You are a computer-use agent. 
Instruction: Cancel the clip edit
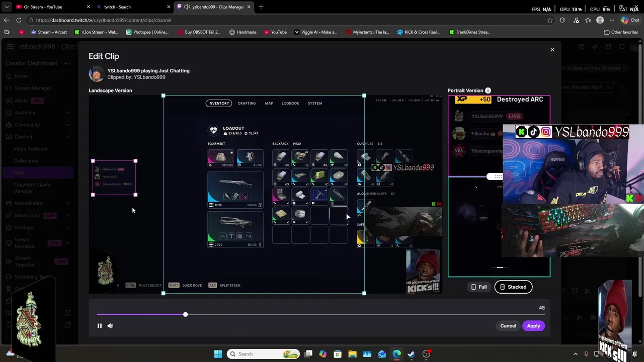(x=508, y=326)
